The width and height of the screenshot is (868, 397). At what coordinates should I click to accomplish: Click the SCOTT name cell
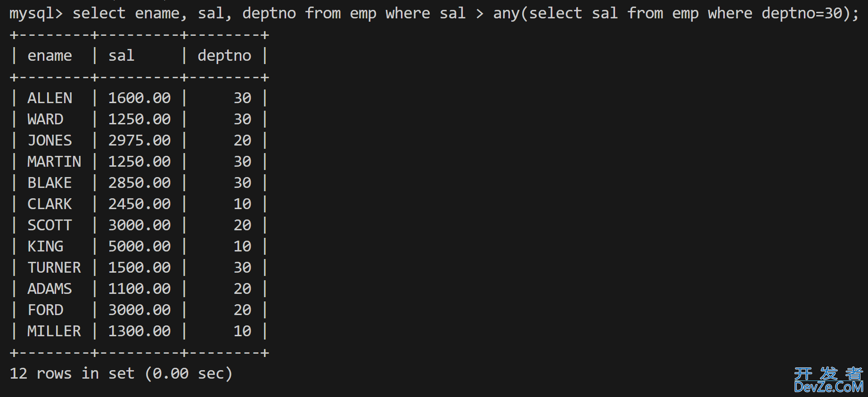point(49,225)
